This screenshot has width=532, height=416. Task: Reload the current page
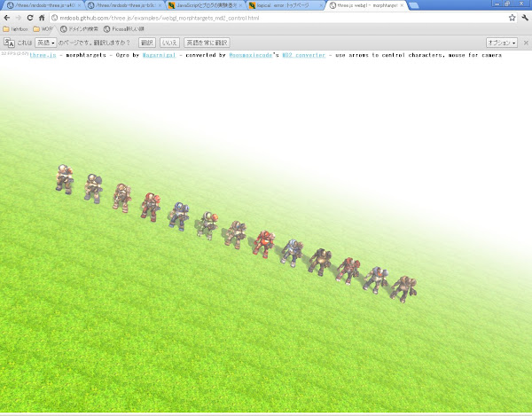click(x=30, y=18)
